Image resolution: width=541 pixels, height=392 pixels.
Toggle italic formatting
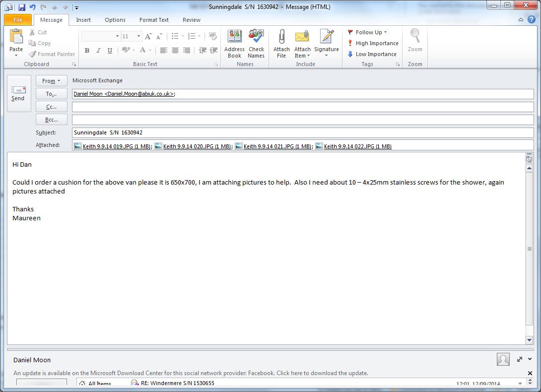point(98,51)
